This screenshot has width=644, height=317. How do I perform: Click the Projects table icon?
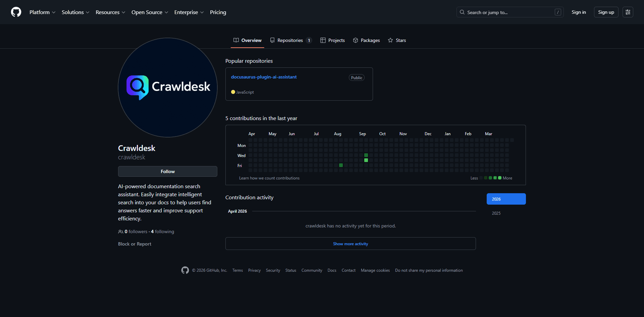(323, 40)
